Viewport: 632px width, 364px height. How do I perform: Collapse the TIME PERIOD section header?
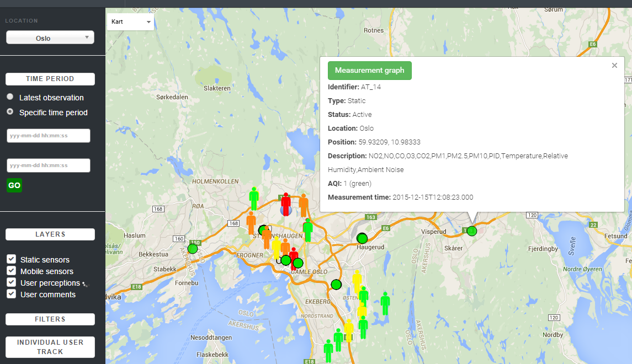[x=50, y=79]
